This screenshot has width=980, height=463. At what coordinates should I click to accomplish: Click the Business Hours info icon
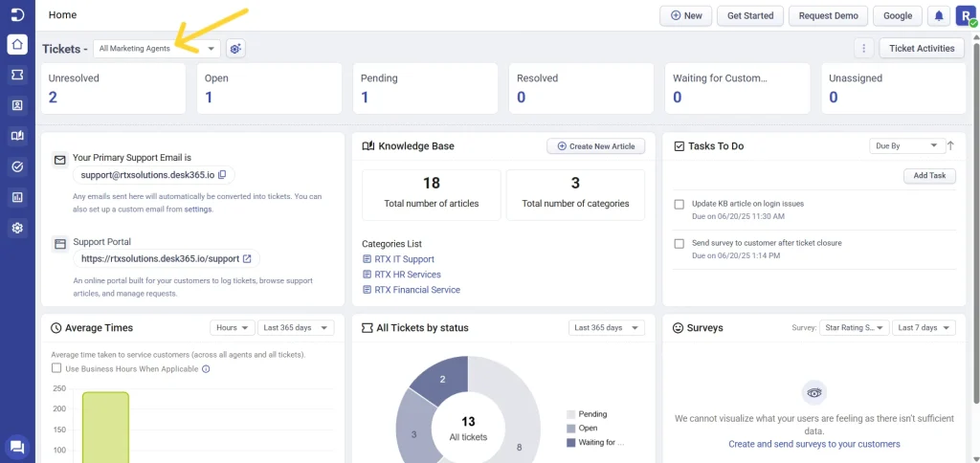206,368
